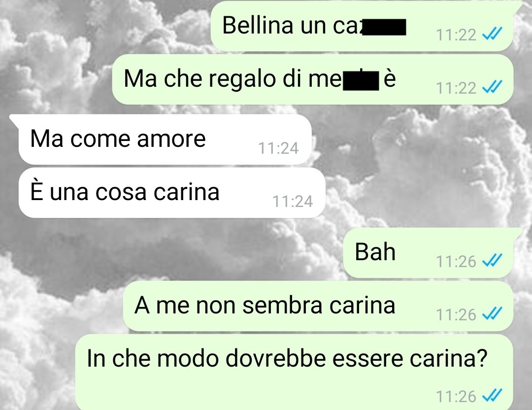Image resolution: width=532 pixels, height=410 pixels.
Task: Tap 'In che modo dovrebbe essere carina?'
Action: click(294, 372)
